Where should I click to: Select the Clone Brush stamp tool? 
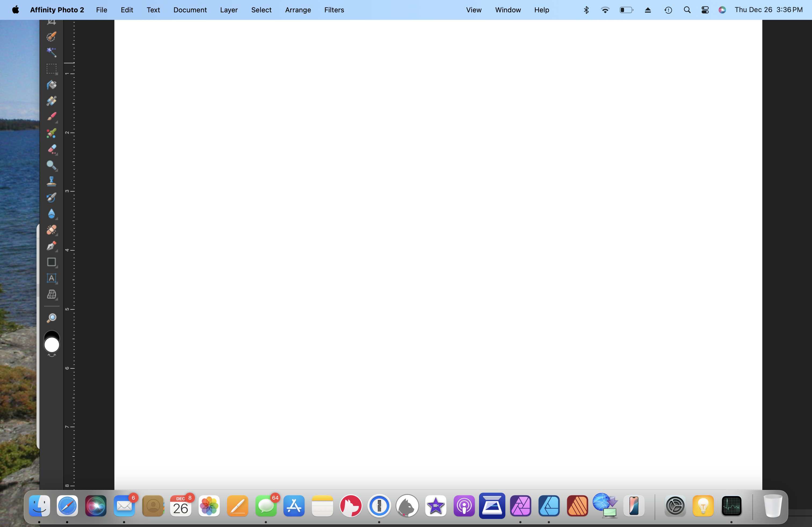51,181
